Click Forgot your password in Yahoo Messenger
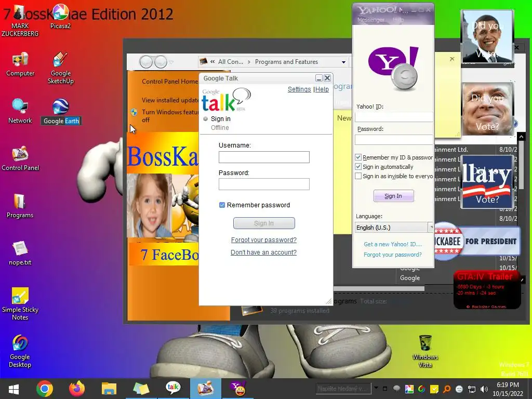The image size is (532, 399). coord(393,255)
